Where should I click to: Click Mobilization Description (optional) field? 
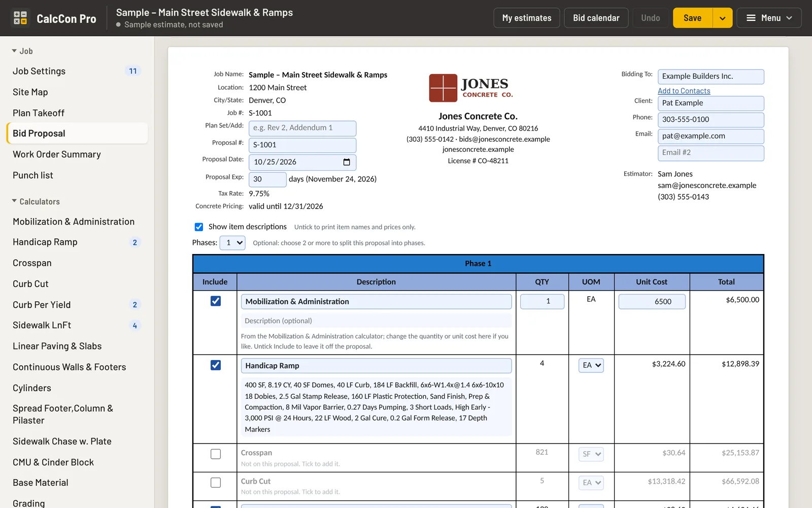(x=376, y=321)
